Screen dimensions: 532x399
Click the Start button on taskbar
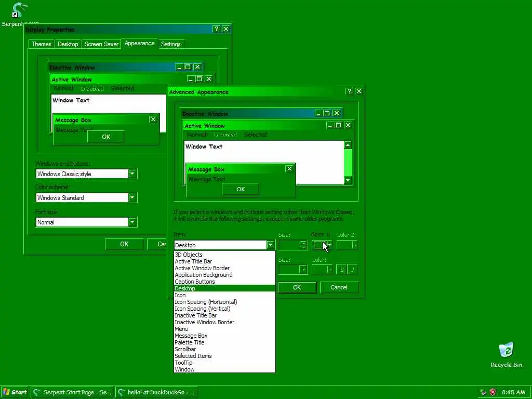pos(15,392)
